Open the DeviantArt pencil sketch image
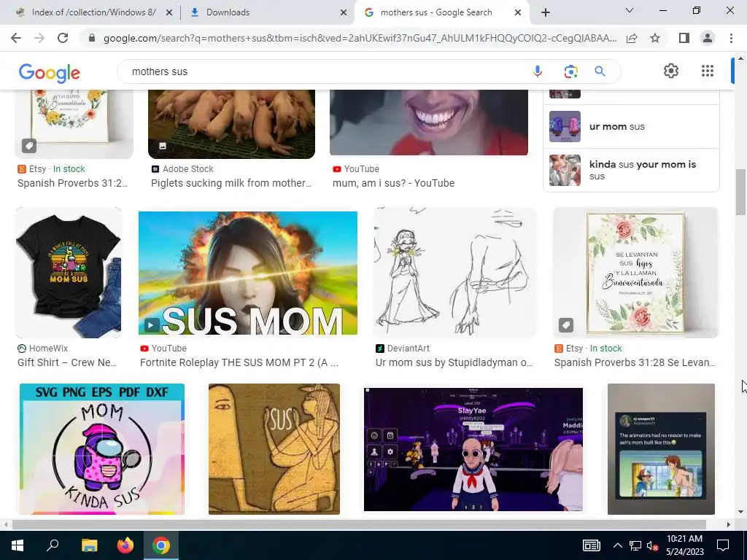 (x=455, y=273)
